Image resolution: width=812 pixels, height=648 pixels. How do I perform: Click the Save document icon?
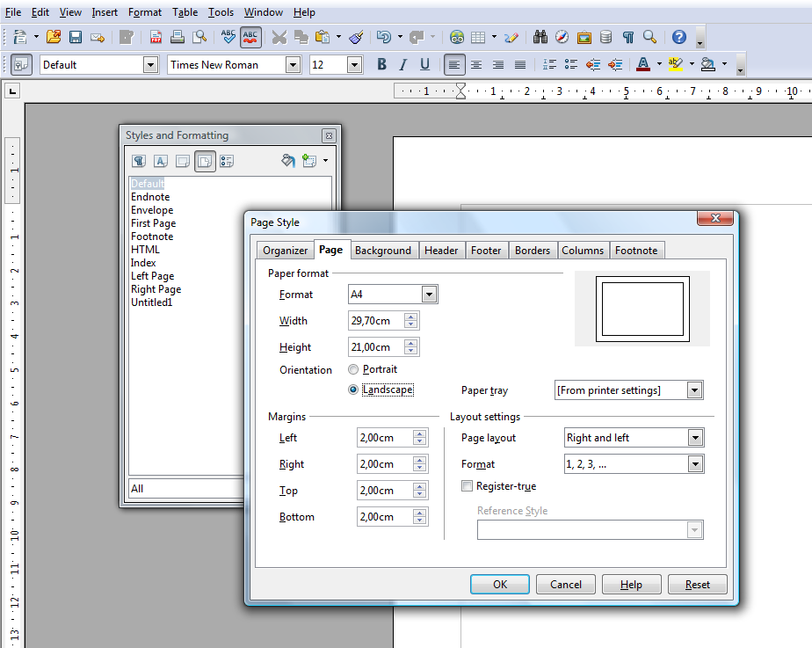(76, 37)
